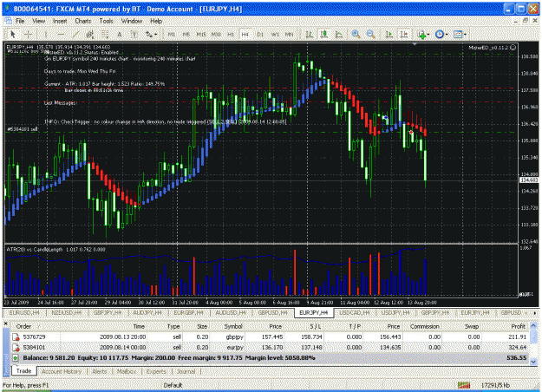Open the Mailbox terminal tab
Viewport: 542px width, 392px height.
[x=127, y=371]
